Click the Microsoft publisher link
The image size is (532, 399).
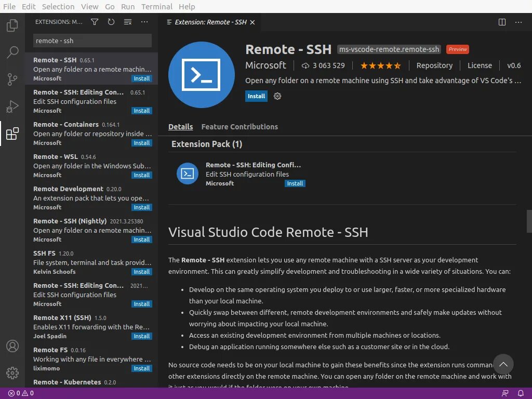265,65
